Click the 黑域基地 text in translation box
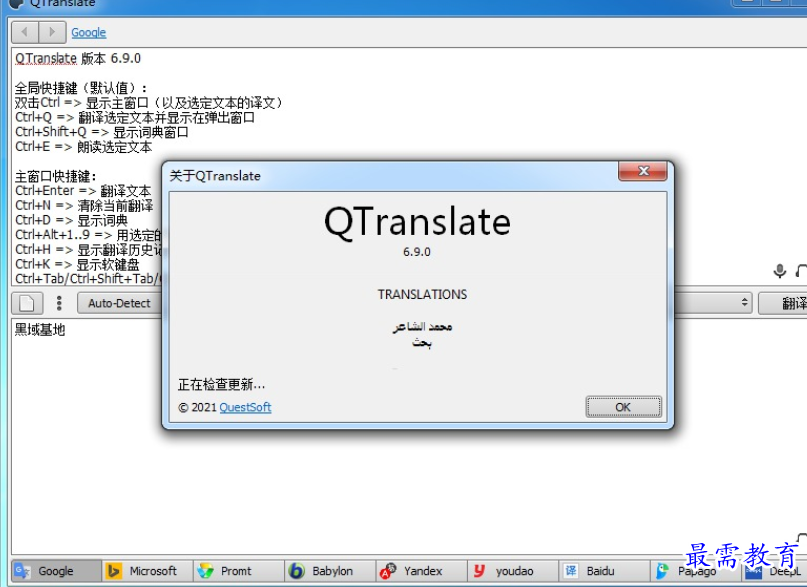Screen dimensions: 807x587 40,329
